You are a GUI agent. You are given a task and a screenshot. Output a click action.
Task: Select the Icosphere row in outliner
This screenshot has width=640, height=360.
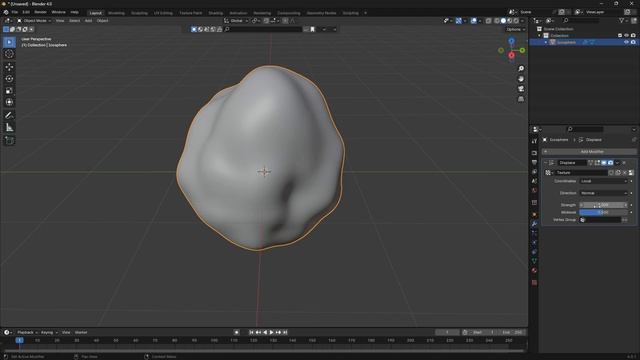584,42
